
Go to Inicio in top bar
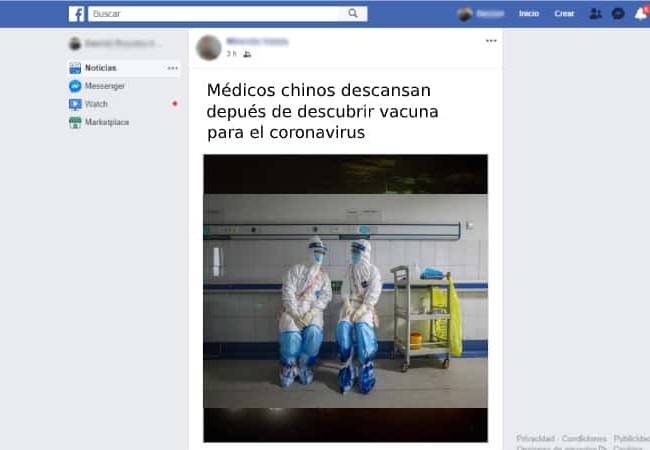(529, 14)
